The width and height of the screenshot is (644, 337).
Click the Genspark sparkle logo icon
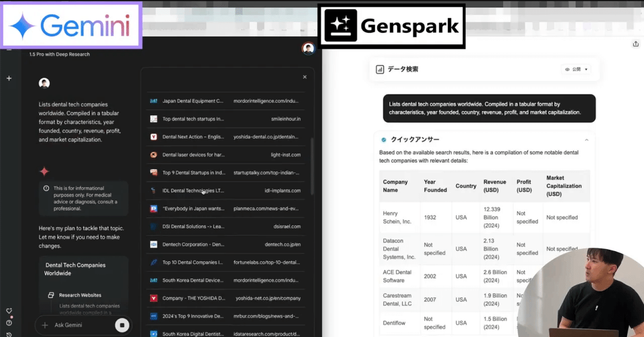341,24
